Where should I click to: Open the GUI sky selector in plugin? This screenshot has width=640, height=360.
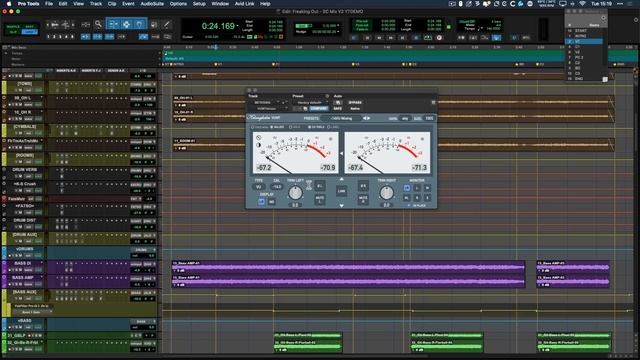[x=405, y=118]
